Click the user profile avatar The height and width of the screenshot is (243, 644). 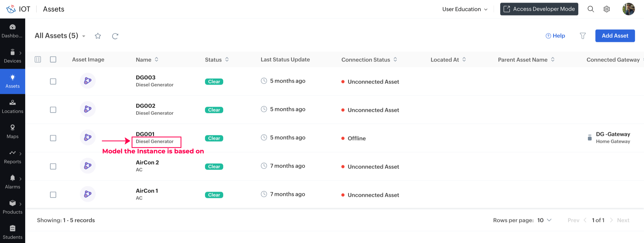point(628,9)
